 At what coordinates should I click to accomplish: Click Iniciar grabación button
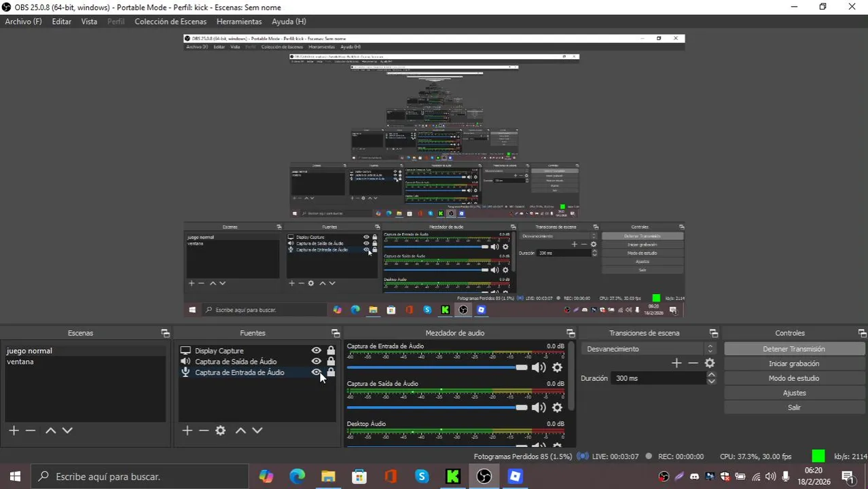coord(794,364)
